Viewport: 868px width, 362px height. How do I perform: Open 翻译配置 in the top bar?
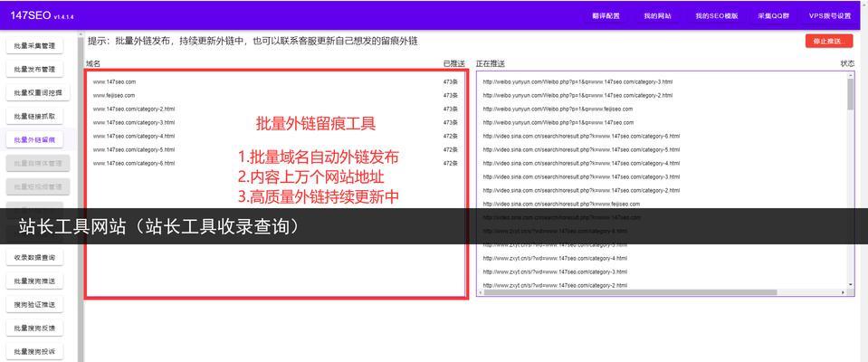click(606, 16)
